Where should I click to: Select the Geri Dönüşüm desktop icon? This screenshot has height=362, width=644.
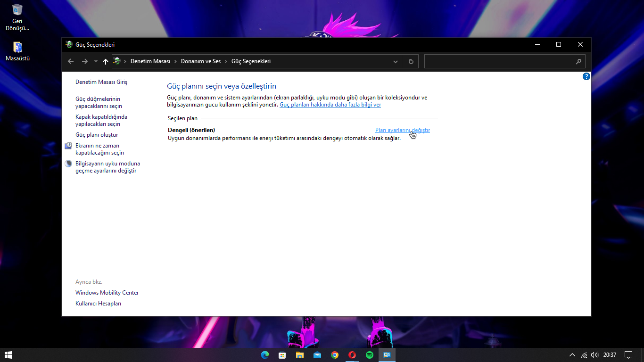17,17
